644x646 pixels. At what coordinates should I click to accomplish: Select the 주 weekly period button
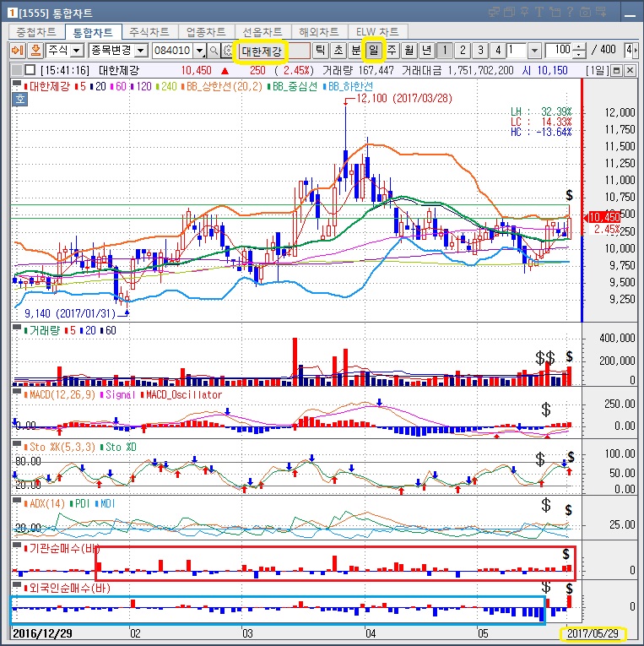coord(392,51)
